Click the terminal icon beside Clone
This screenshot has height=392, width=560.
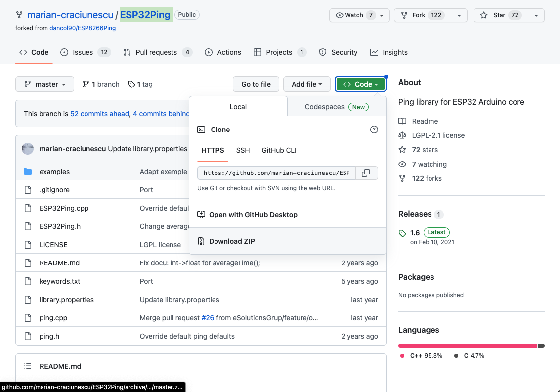201,130
